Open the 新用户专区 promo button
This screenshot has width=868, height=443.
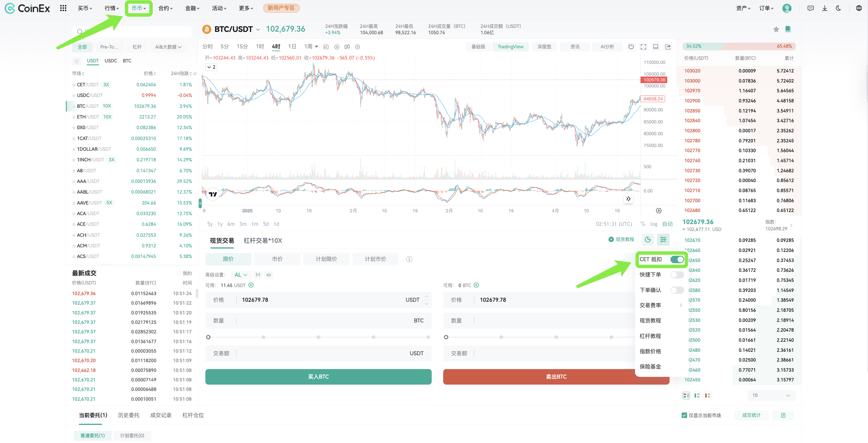[x=281, y=8]
